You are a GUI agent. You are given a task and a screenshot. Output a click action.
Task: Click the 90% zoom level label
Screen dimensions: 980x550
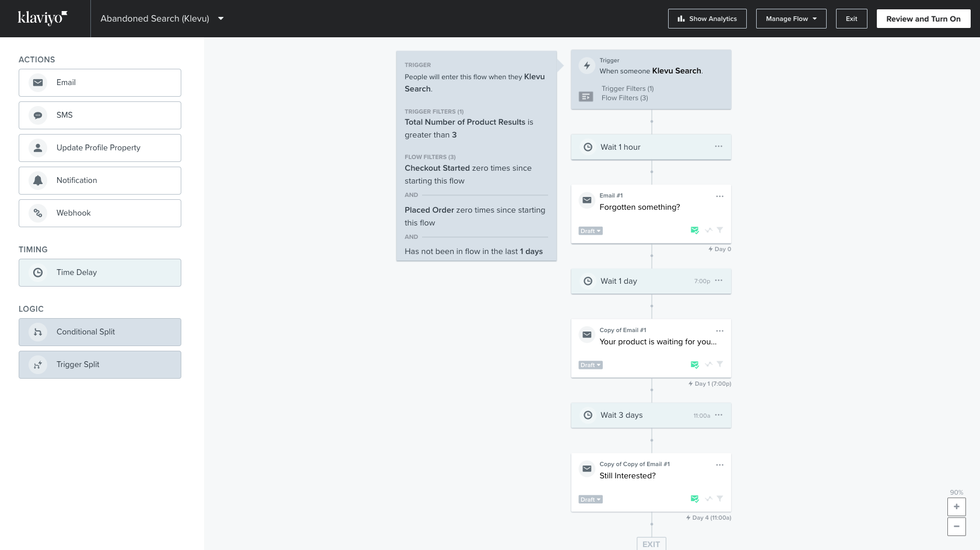click(x=957, y=492)
